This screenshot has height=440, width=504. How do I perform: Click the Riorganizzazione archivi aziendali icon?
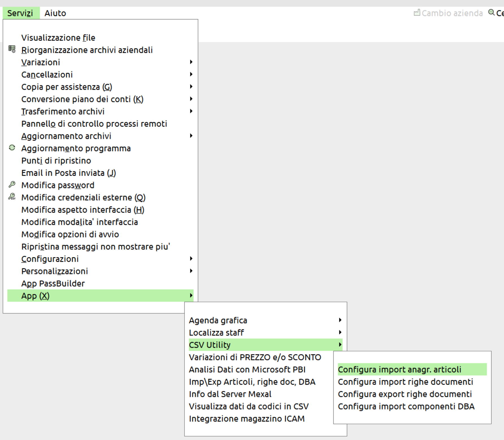pyautogui.click(x=12, y=49)
